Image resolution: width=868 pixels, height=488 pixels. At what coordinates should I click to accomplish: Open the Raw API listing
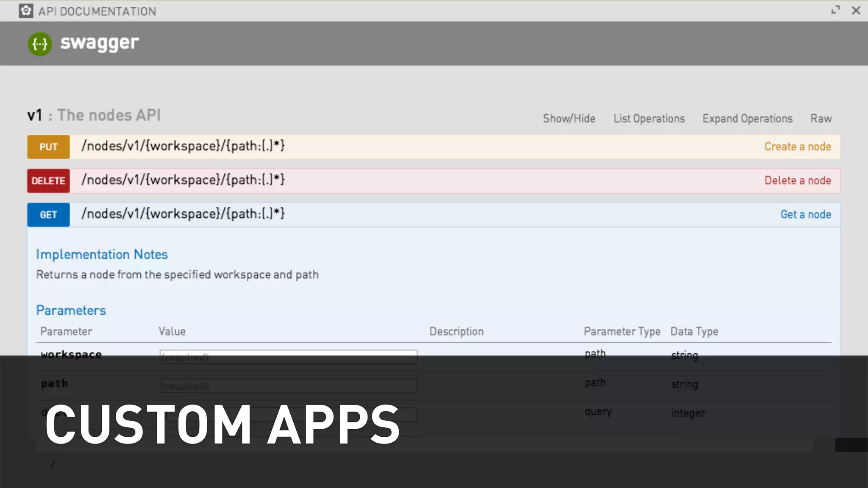coord(821,119)
